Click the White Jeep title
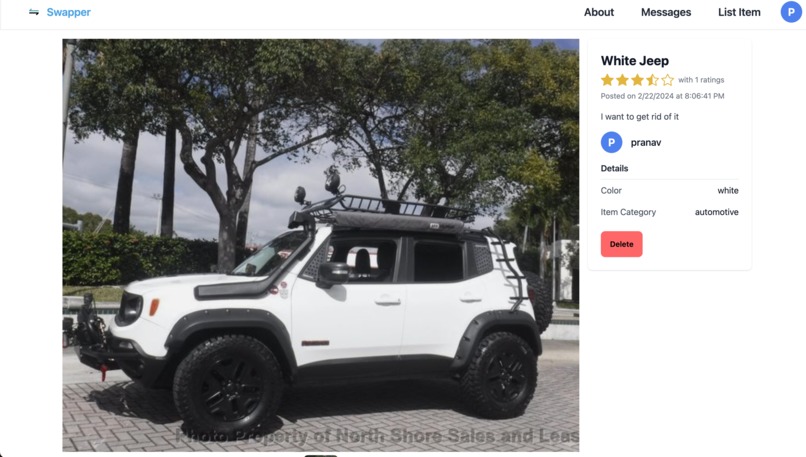806x457 pixels. point(635,61)
